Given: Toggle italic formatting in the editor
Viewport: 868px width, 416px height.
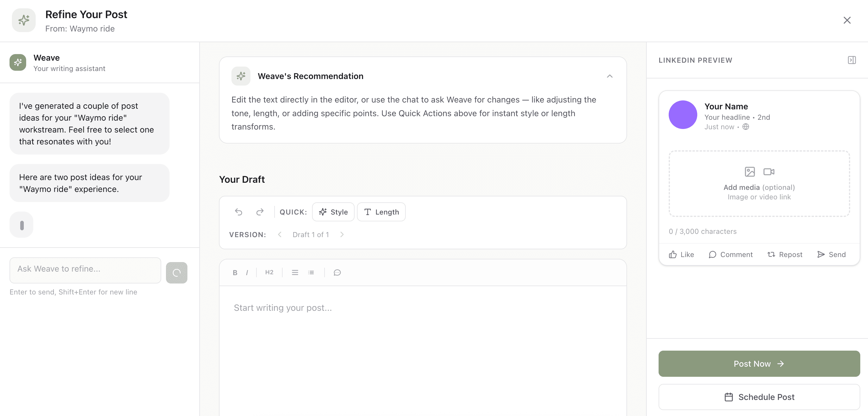Looking at the screenshot, I should (x=247, y=272).
